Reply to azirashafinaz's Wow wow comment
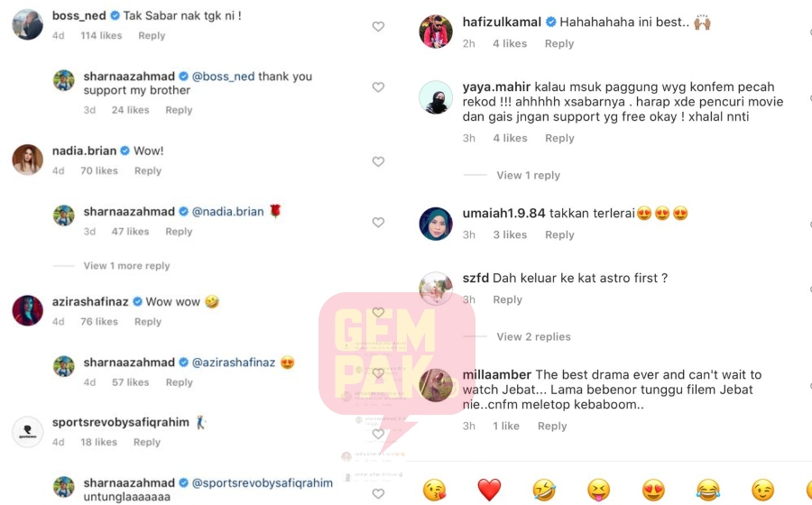 [x=148, y=321]
